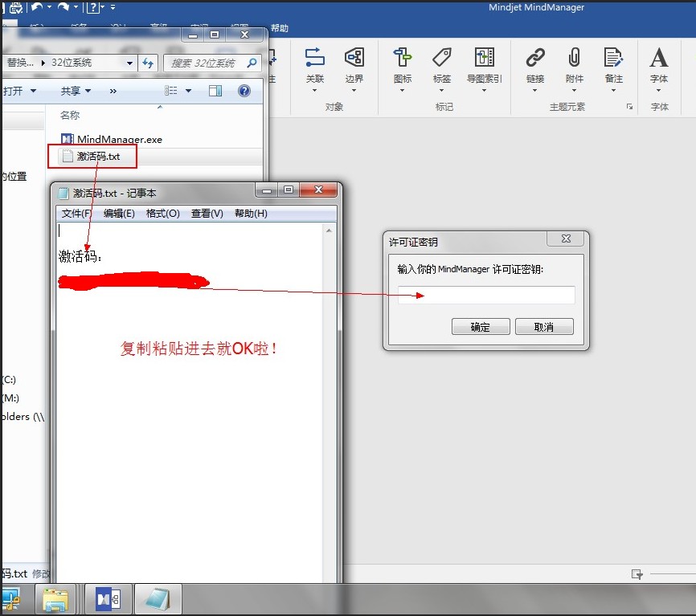The width and height of the screenshot is (696, 616).
Task: Open the Format (格式) menu in Notepad
Action: [x=162, y=214]
